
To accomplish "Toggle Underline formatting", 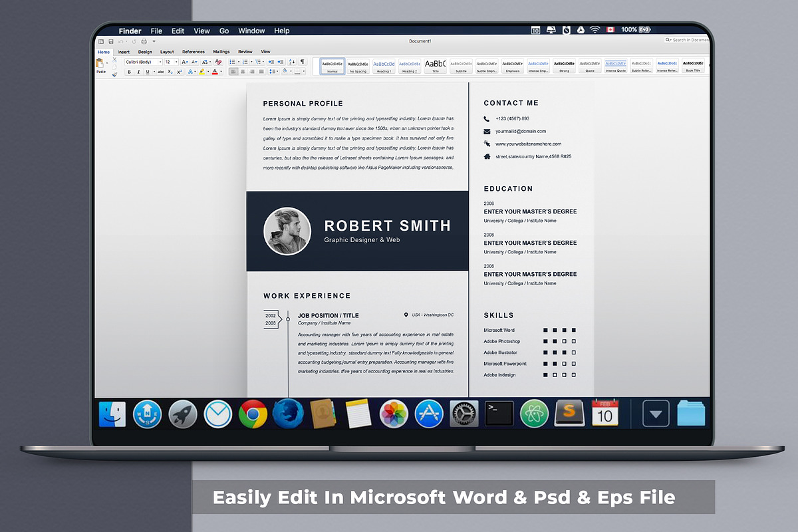I will tap(148, 72).
